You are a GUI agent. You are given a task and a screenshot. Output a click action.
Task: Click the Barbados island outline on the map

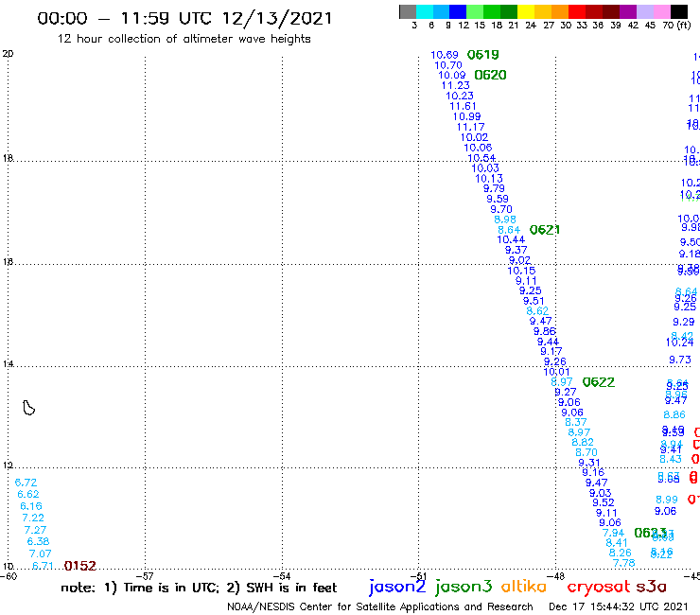[x=28, y=408]
